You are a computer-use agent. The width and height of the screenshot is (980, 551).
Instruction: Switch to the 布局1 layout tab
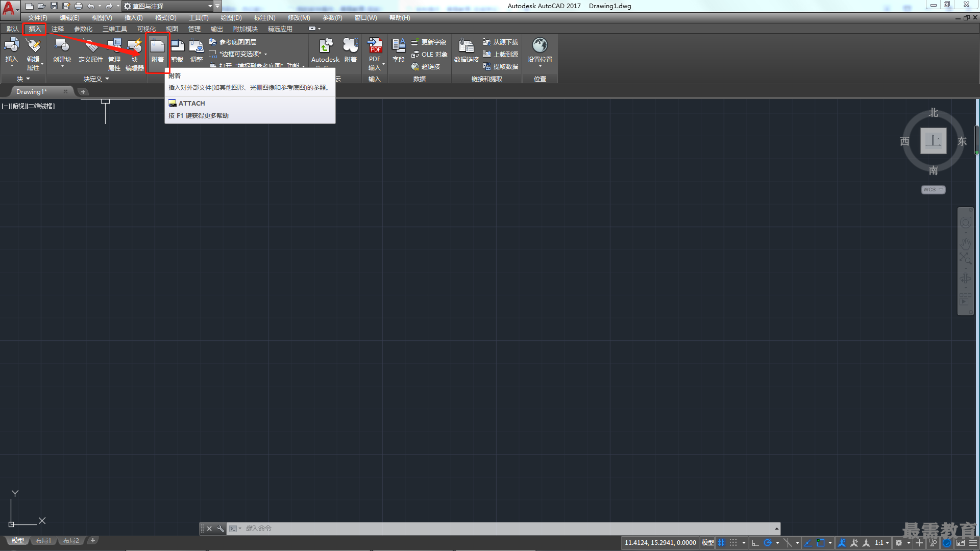coord(43,541)
